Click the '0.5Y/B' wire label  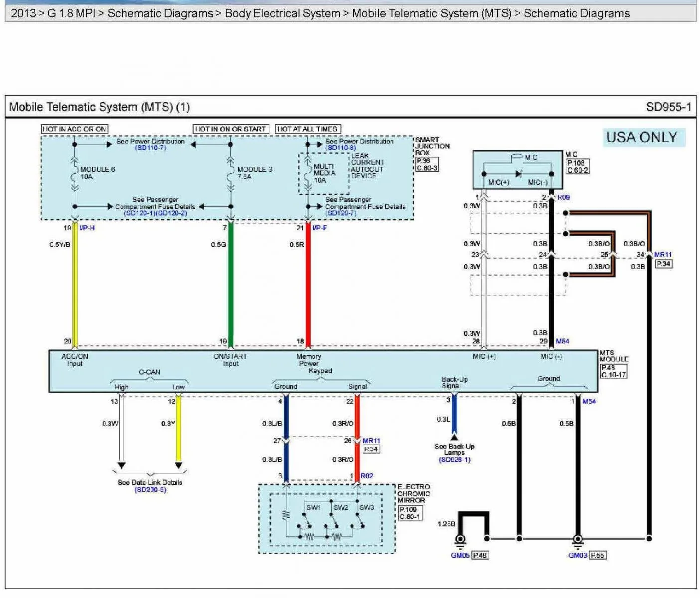point(60,244)
